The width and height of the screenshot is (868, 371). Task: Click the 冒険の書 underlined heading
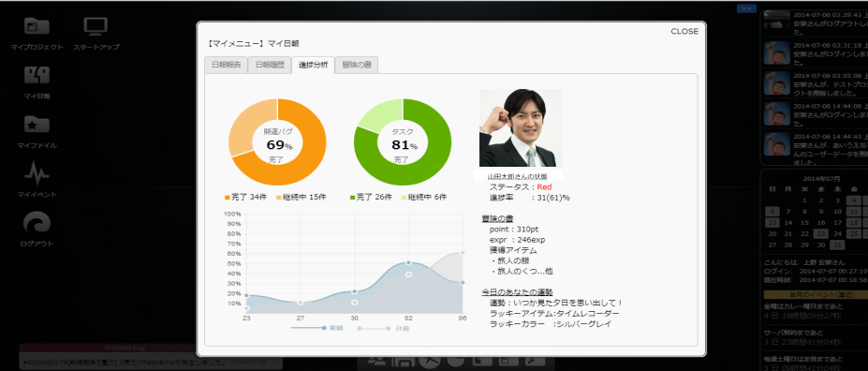pyautogui.click(x=497, y=218)
